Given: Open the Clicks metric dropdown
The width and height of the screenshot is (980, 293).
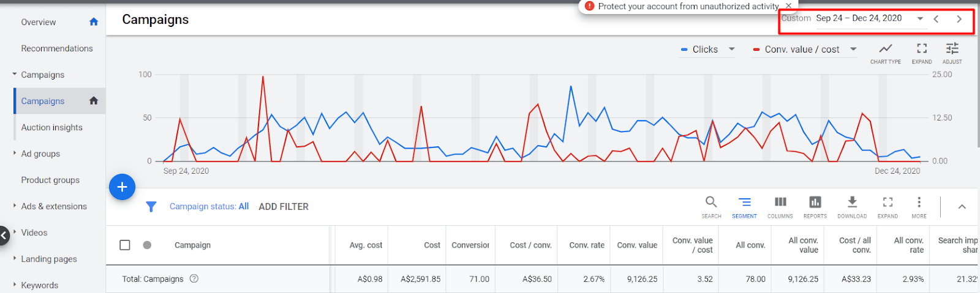Looking at the screenshot, I should (731, 50).
